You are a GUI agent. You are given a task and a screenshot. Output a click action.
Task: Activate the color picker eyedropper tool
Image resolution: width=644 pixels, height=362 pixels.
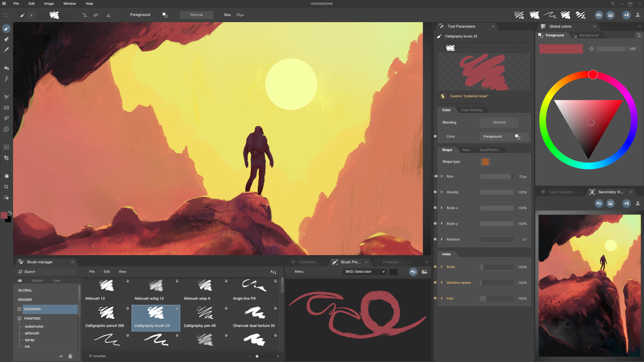tap(6, 50)
